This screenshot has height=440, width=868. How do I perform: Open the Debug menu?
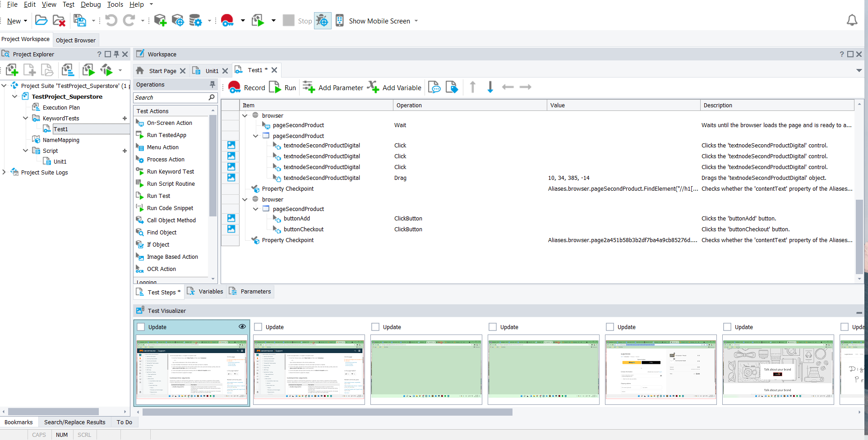tap(91, 5)
